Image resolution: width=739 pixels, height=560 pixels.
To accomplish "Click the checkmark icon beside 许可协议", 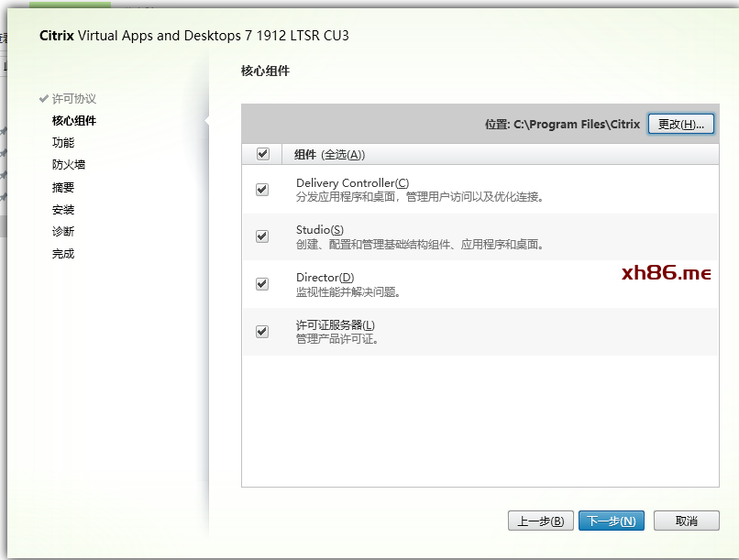I will 44,98.
